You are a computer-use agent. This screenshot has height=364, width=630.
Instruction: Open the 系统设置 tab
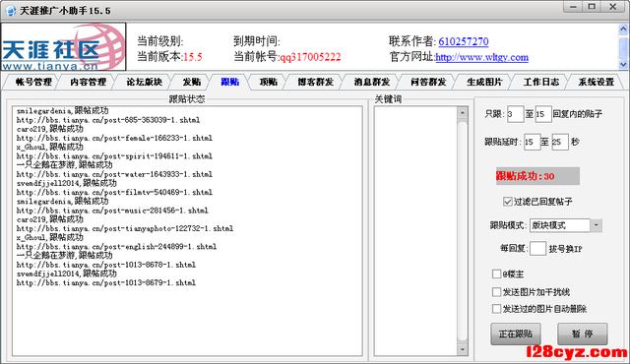(x=597, y=82)
